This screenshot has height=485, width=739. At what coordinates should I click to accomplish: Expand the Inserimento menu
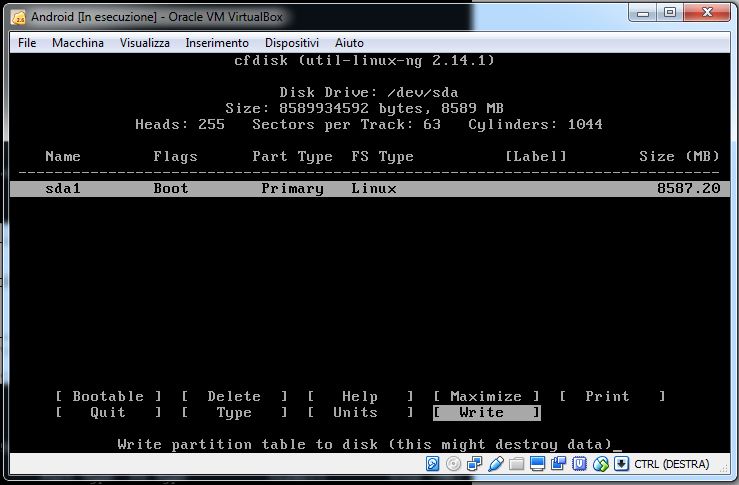(x=217, y=43)
